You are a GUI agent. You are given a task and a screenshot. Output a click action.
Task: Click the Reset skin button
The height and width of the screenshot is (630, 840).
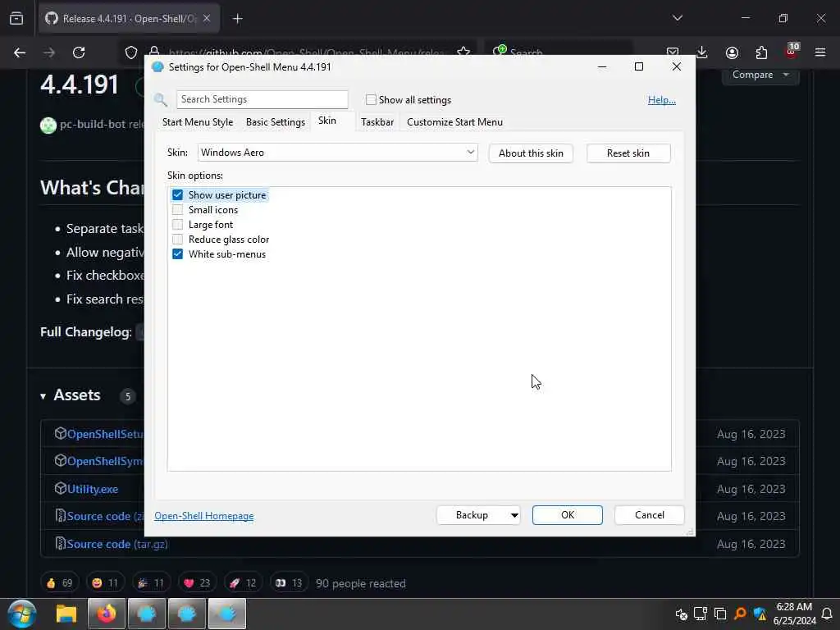click(x=628, y=153)
